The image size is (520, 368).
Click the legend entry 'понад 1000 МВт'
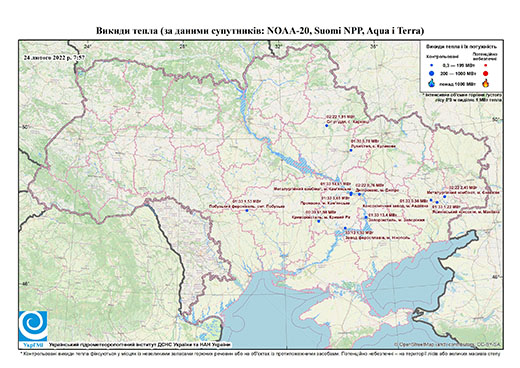click(x=458, y=83)
